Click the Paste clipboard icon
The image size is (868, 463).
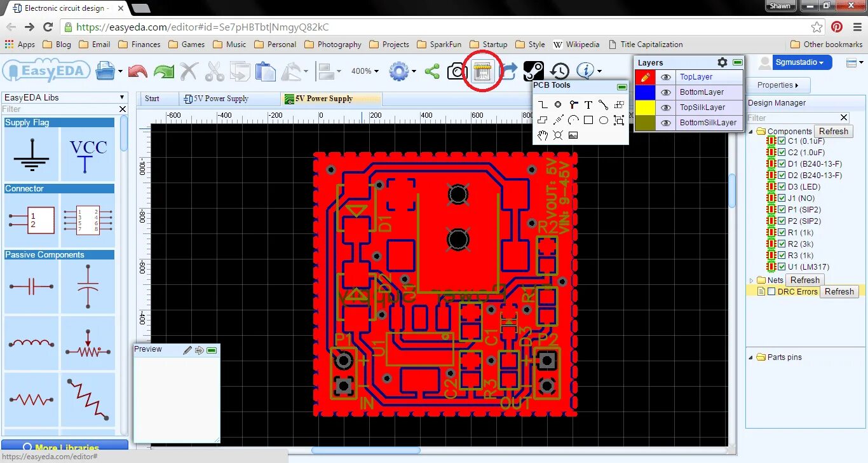(265, 71)
